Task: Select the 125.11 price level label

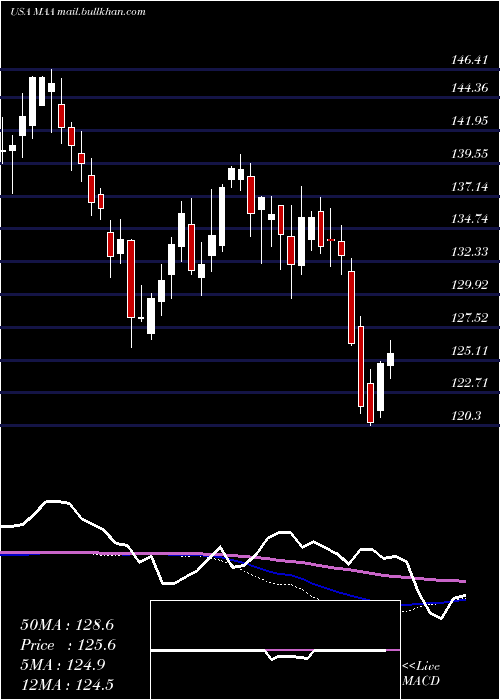Action: coord(470,350)
